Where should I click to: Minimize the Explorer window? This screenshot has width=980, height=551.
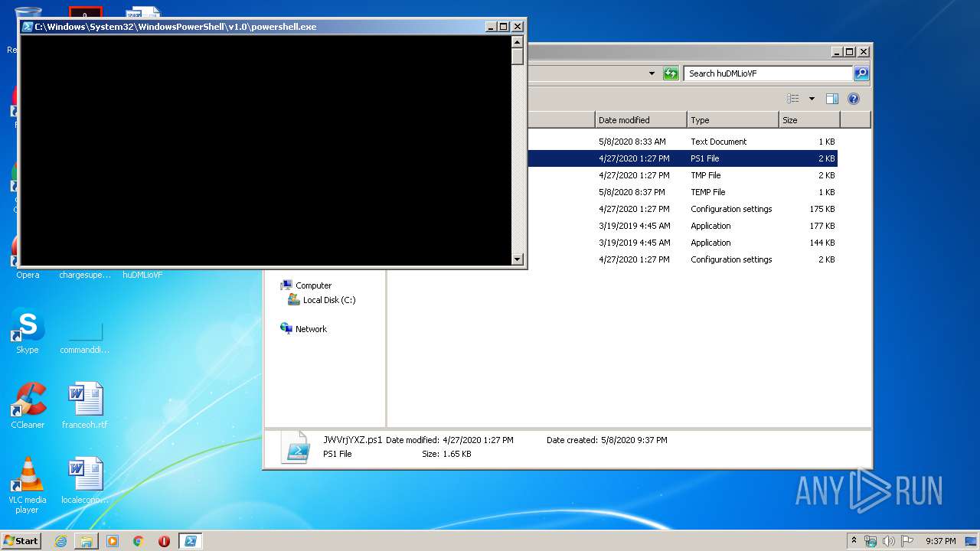[x=837, y=52]
